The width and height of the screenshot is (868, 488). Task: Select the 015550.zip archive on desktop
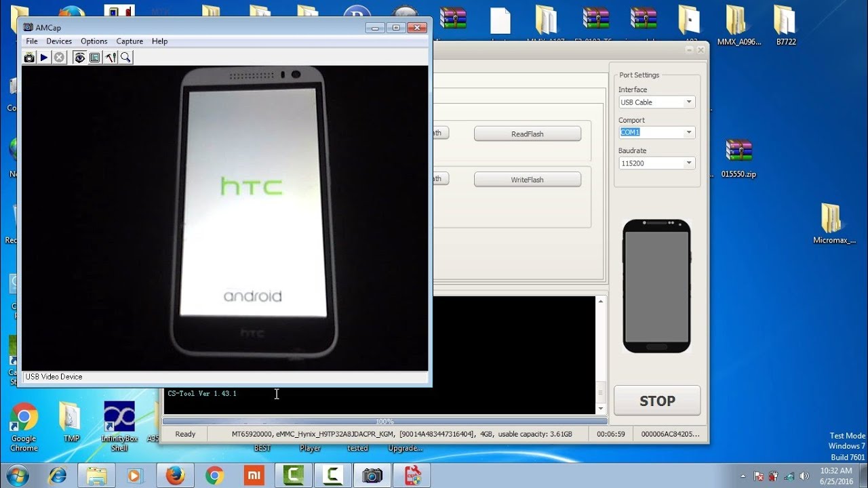(738, 158)
